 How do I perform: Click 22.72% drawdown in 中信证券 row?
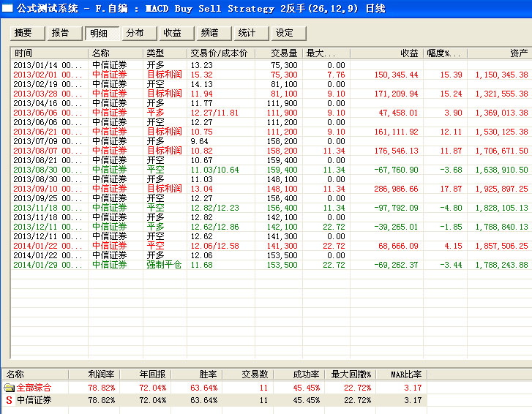point(357,400)
